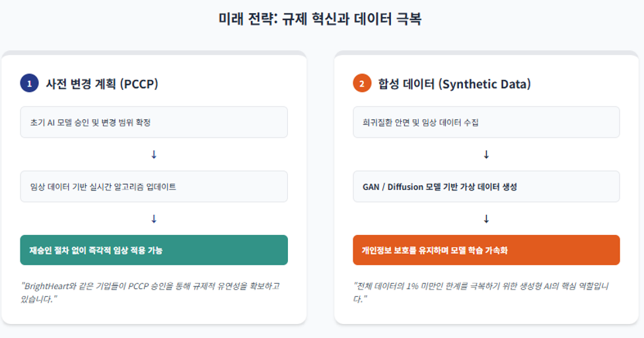Image resolution: width=644 pixels, height=338 pixels.
Task: Select the GAN / Diffusion 모델 기반 가상 데이터 생성 box
Action: pos(486,187)
